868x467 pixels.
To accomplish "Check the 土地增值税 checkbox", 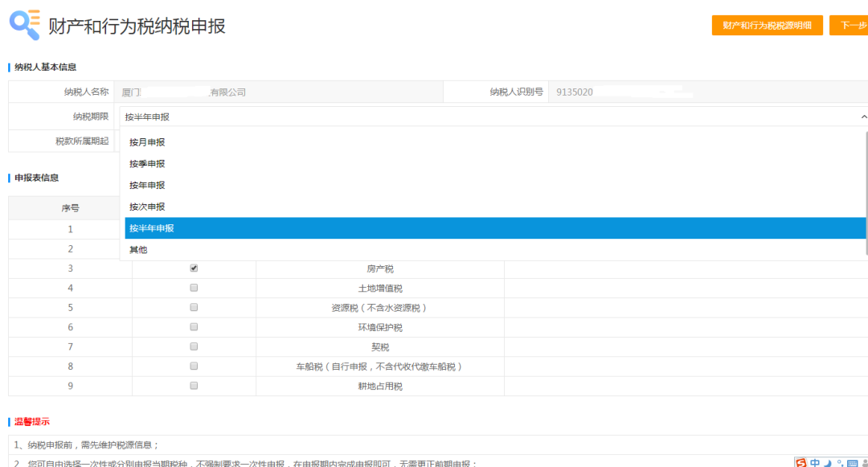I will point(193,288).
